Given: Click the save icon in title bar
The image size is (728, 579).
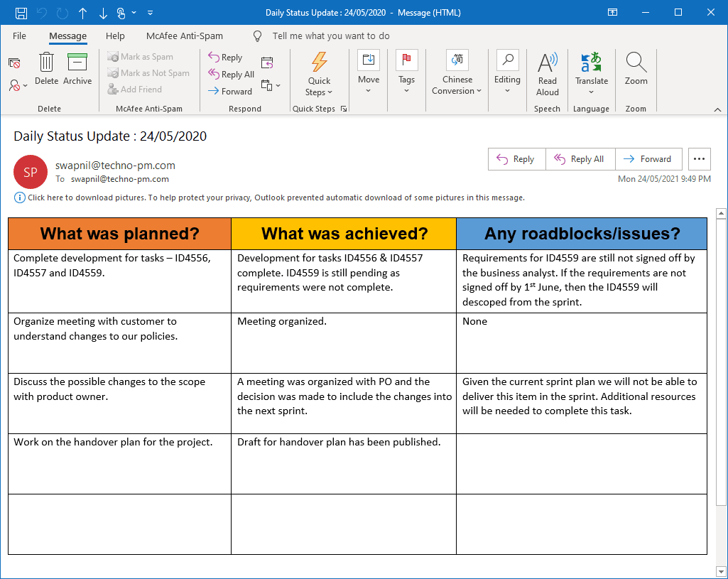Looking at the screenshot, I should (x=21, y=13).
